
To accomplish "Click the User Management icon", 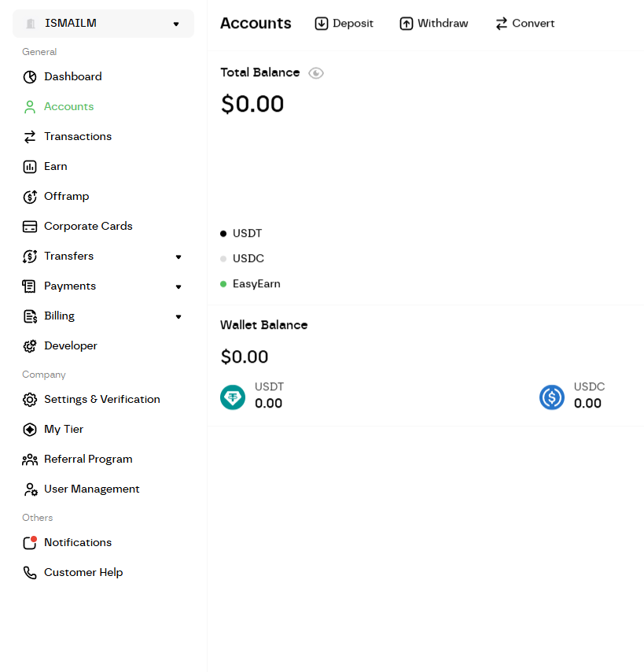I will [31, 489].
